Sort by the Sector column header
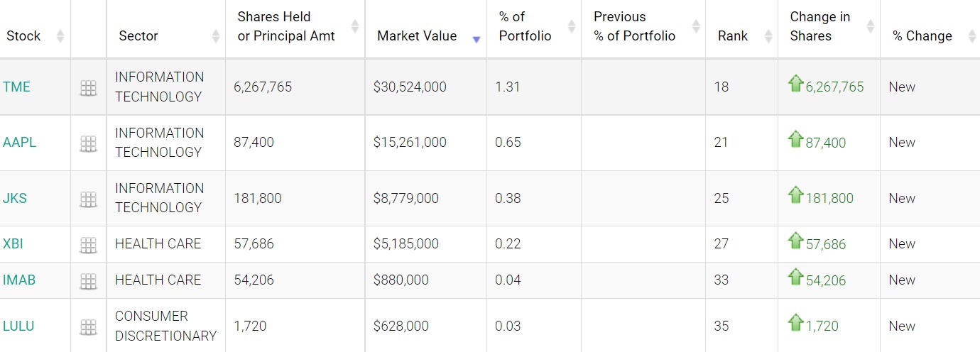980x352 pixels. pos(138,35)
